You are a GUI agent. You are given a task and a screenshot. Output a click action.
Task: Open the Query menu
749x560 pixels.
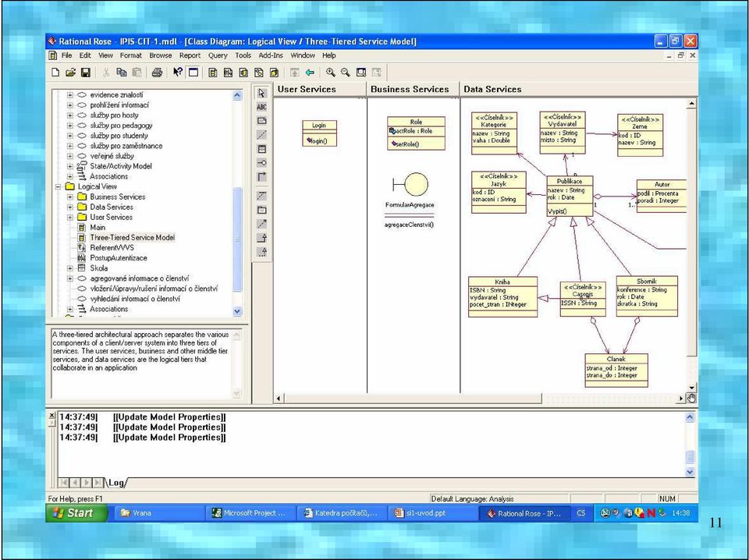coord(218,55)
